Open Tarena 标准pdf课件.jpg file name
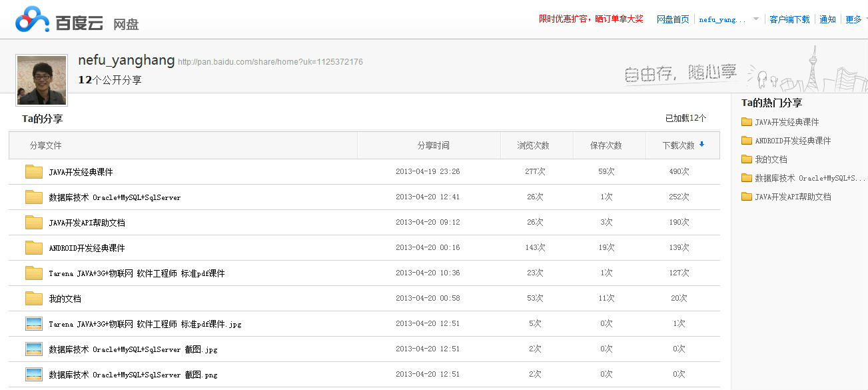 click(x=145, y=324)
